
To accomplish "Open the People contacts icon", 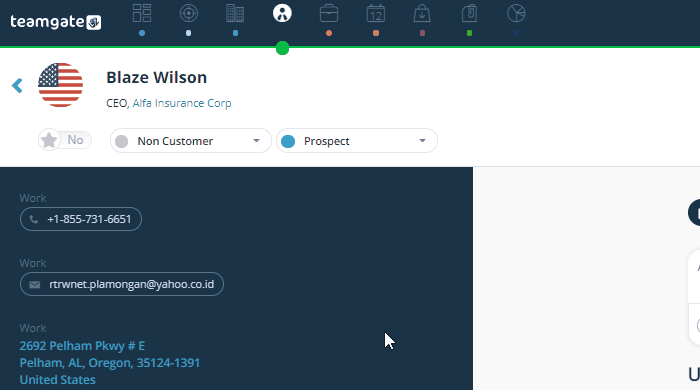I will click(282, 13).
